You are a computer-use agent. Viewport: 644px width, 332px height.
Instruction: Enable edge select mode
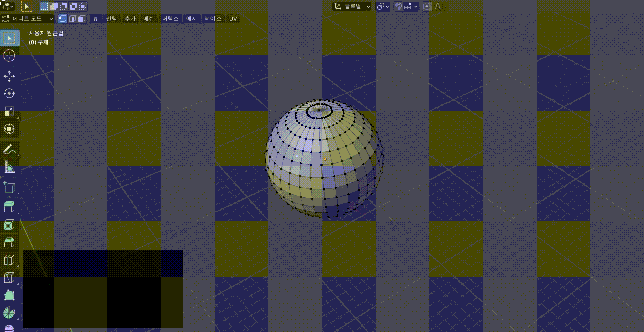72,19
